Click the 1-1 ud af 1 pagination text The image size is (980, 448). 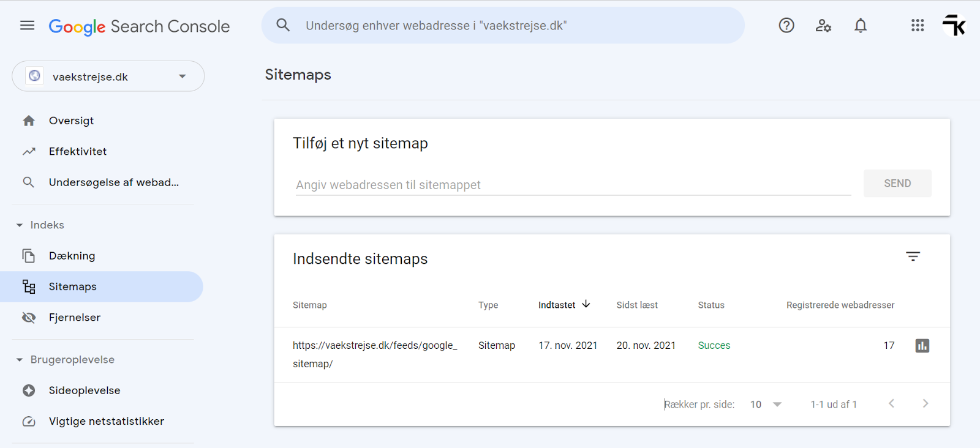click(834, 405)
